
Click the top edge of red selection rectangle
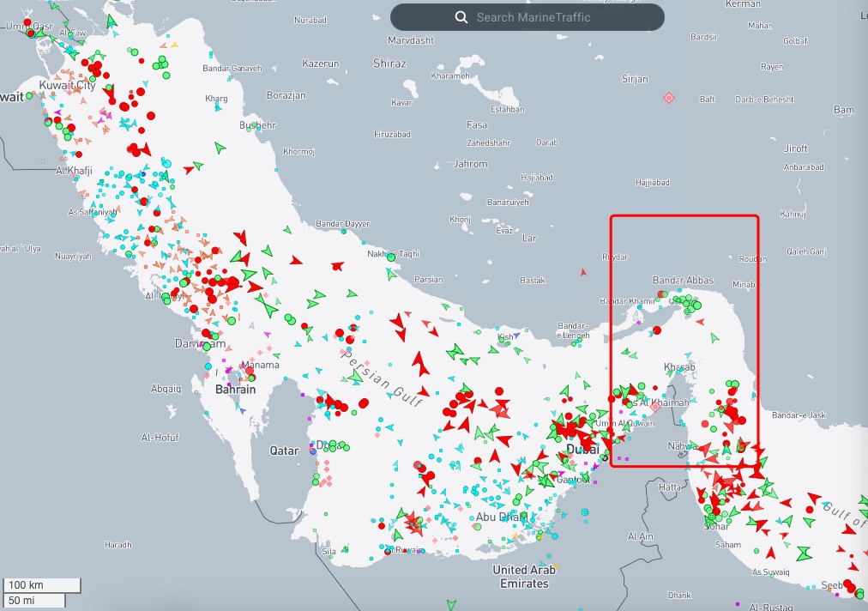coord(684,215)
